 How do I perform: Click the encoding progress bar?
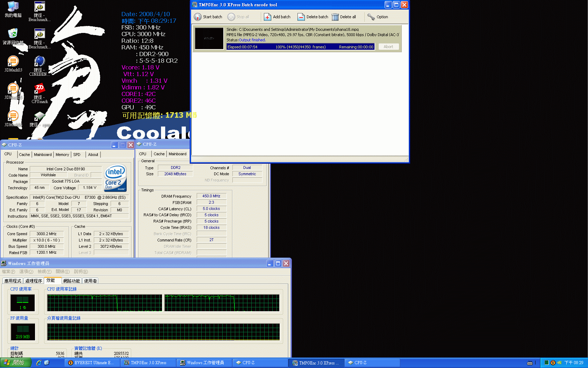[301, 47]
